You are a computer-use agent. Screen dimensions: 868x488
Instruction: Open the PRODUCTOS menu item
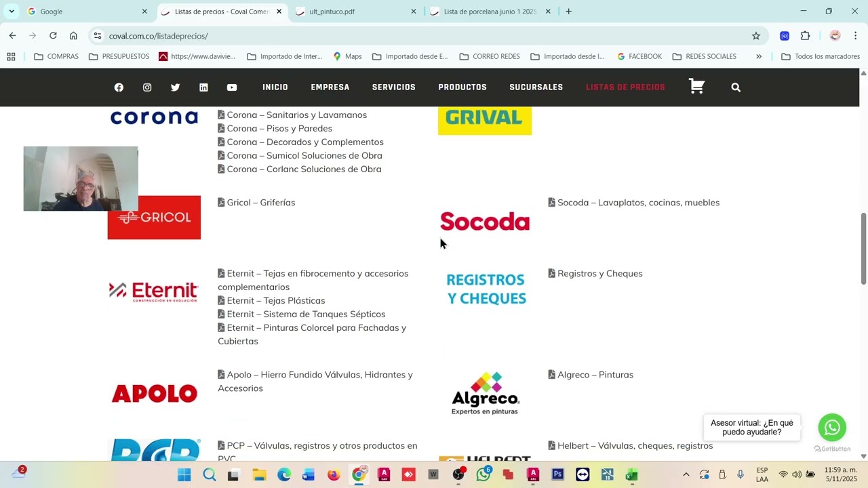[462, 87]
